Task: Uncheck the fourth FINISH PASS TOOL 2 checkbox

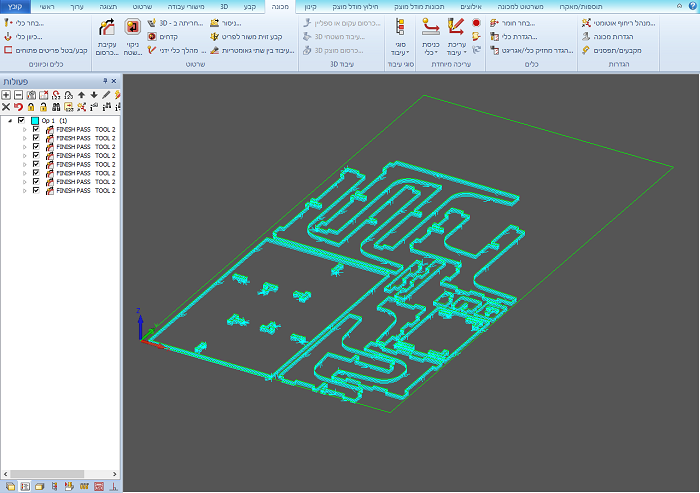Action: point(36,155)
